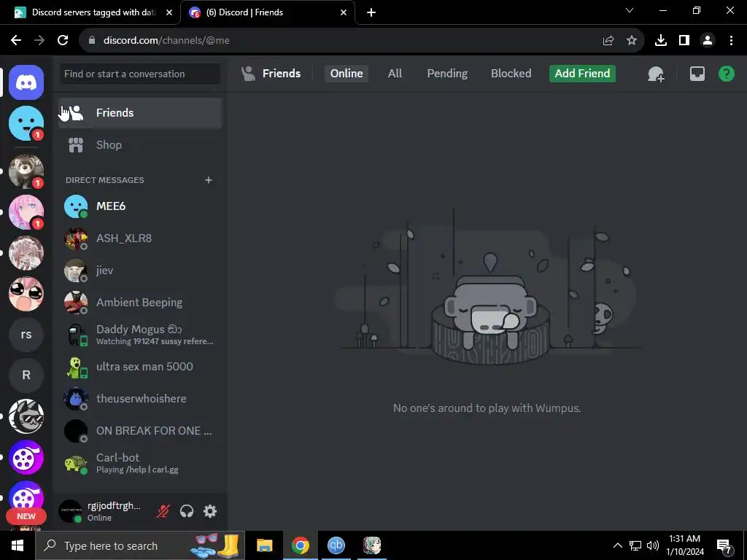Open the cat with sunglasses server
Viewport: 747px width, 560px height.
(x=26, y=416)
